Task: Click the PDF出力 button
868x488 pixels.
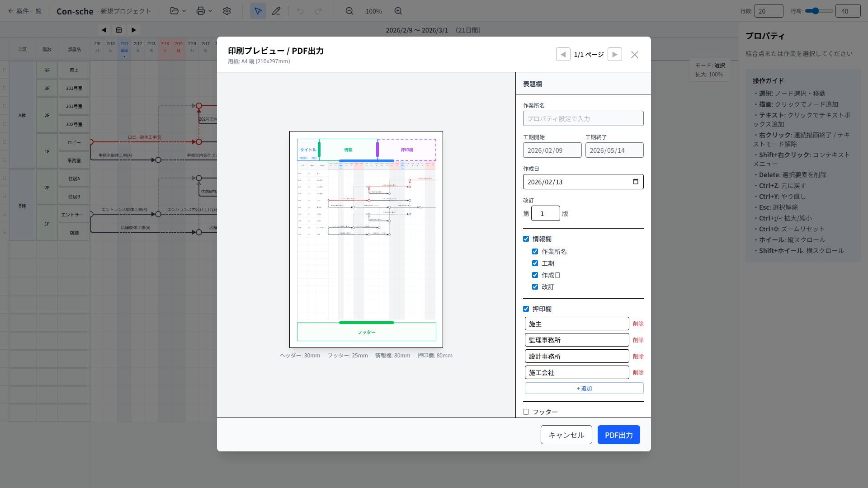Action: pyautogui.click(x=618, y=435)
